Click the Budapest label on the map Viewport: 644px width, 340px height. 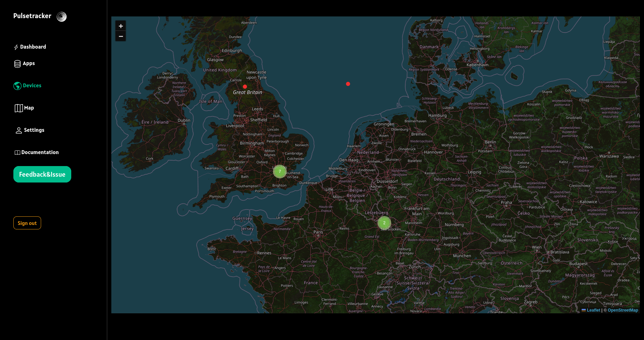tap(578, 264)
